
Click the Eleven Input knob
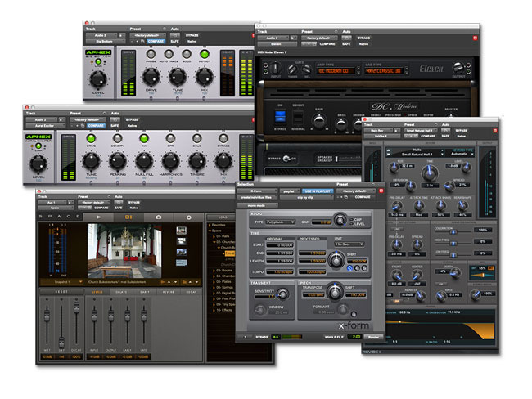[276, 68]
